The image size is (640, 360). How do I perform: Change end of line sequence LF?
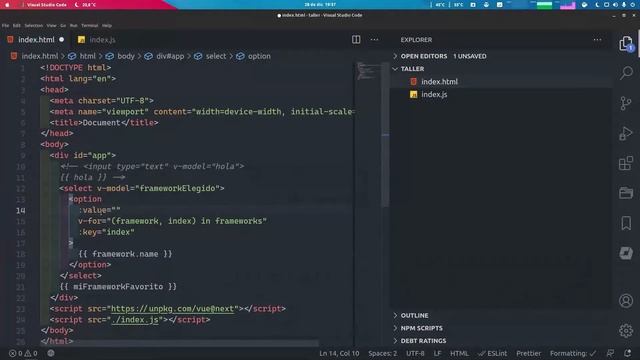click(437, 353)
